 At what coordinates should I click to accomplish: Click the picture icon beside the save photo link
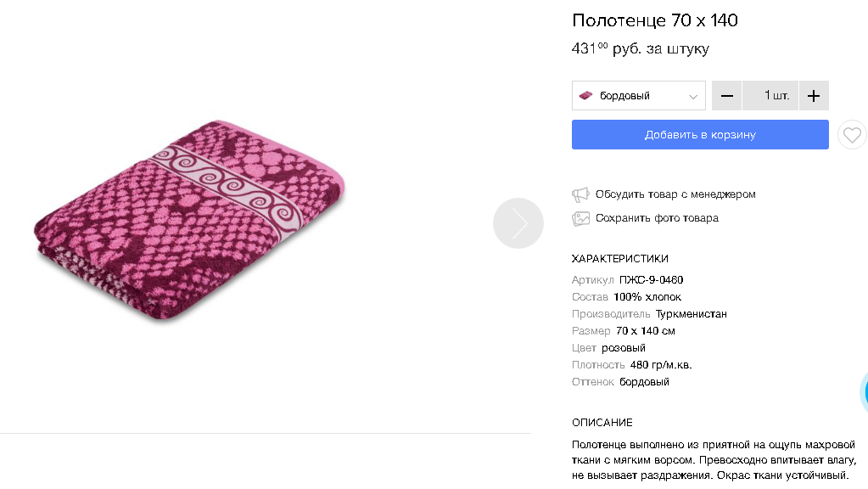580,218
